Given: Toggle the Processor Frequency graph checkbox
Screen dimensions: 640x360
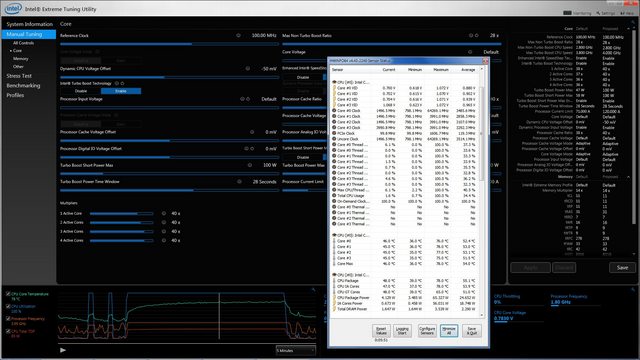Looking at the screenshot, I should [x=8, y=319].
